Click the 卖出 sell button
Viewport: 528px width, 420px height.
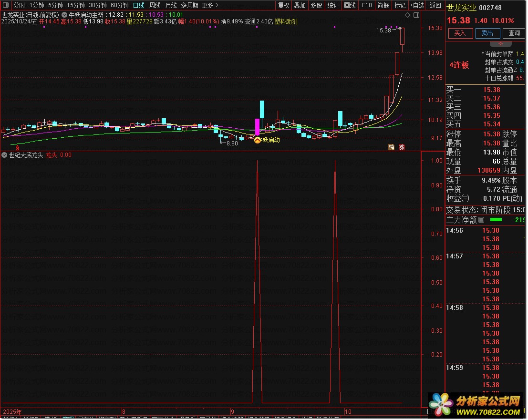[487, 33]
